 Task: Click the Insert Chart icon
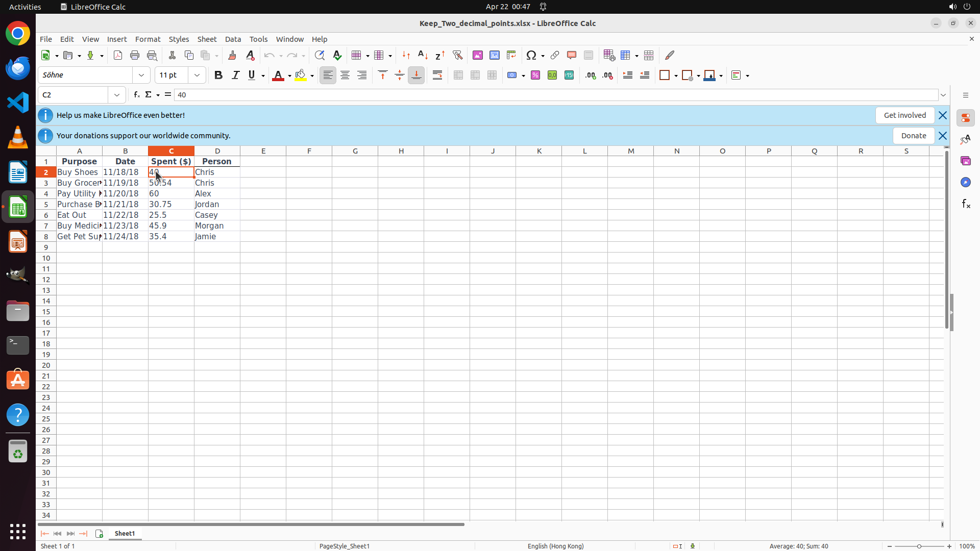495,55
